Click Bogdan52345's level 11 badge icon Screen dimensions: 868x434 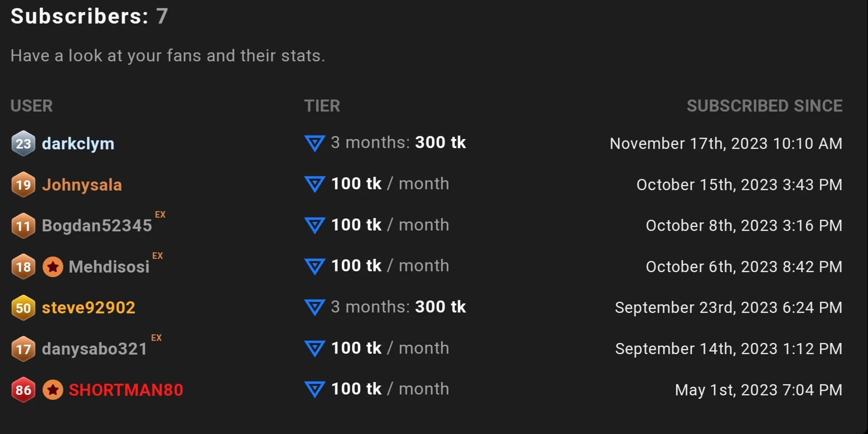pyautogui.click(x=23, y=226)
